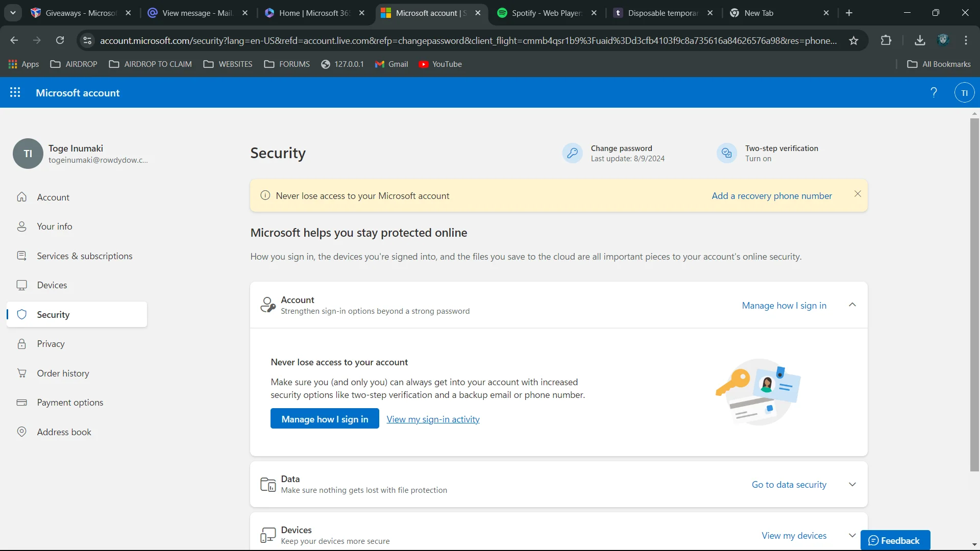Click Go to data security link
The image size is (980, 551).
(x=789, y=484)
